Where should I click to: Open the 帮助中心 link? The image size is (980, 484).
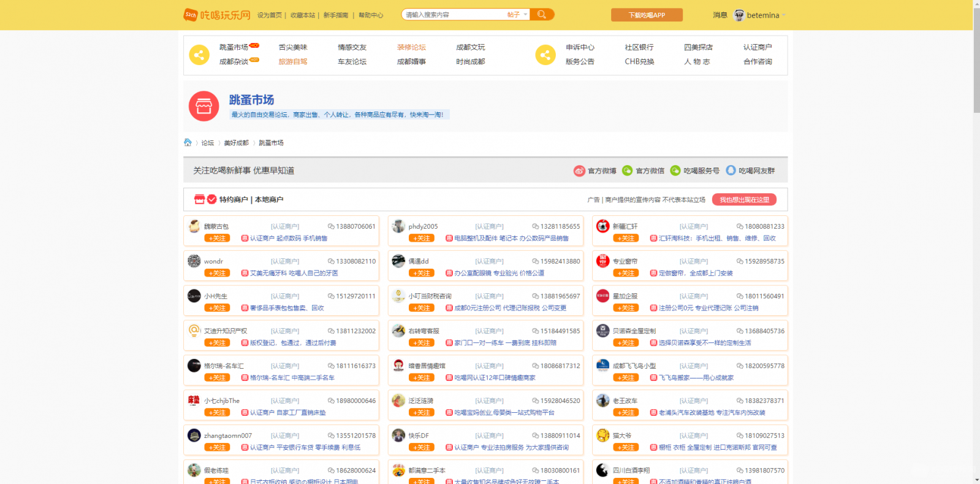(x=371, y=15)
